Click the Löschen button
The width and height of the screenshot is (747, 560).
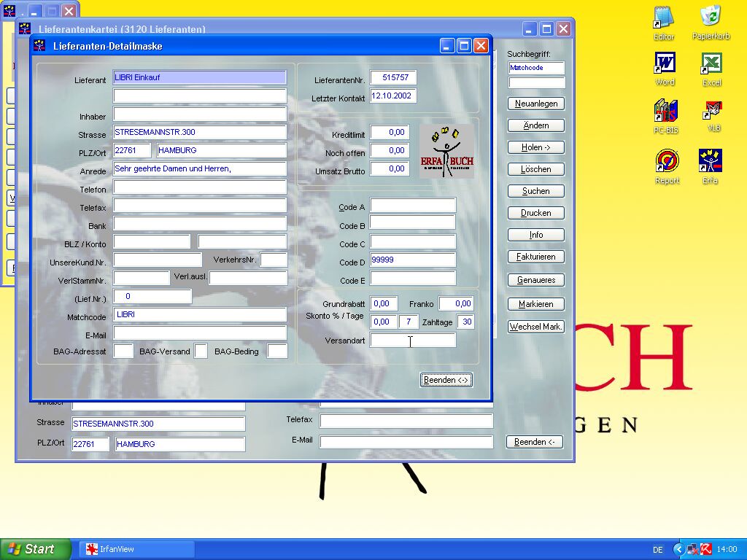(536, 169)
